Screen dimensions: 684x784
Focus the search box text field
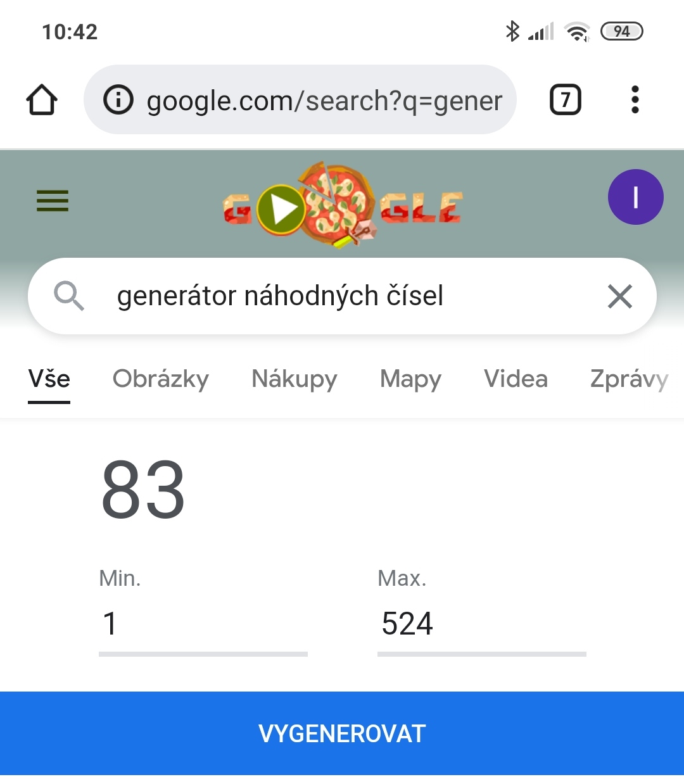click(342, 296)
